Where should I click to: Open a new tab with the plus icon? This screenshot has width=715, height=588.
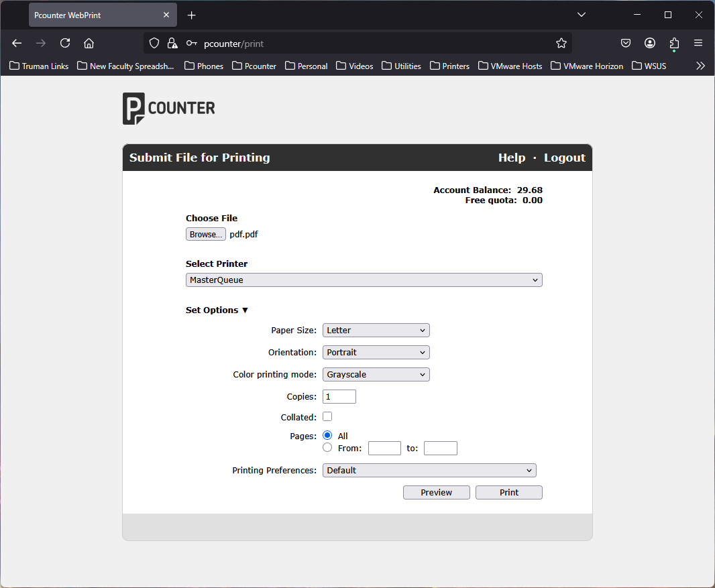point(192,15)
